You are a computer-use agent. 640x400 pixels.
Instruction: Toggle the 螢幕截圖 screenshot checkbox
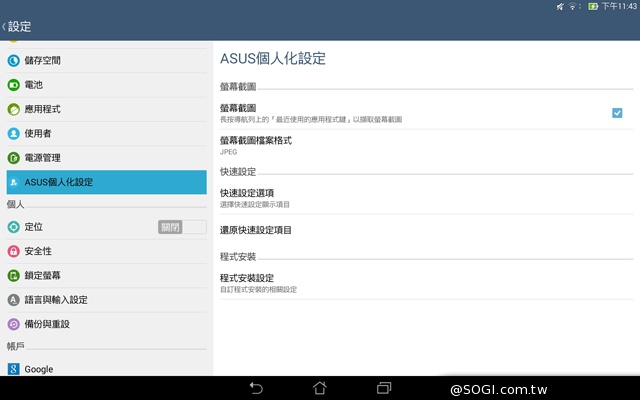617,113
